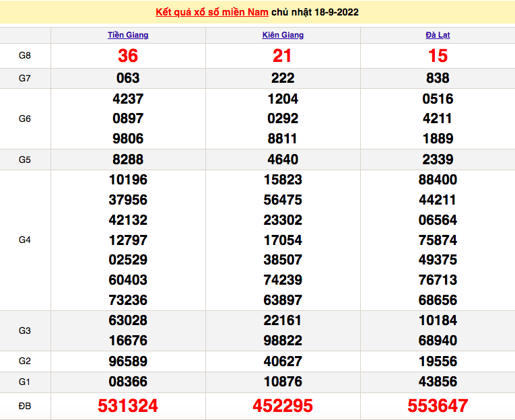Open the 'Kết quả xổ số miền Nam' link
Screen dimensions: 515x420
[x=212, y=13]
